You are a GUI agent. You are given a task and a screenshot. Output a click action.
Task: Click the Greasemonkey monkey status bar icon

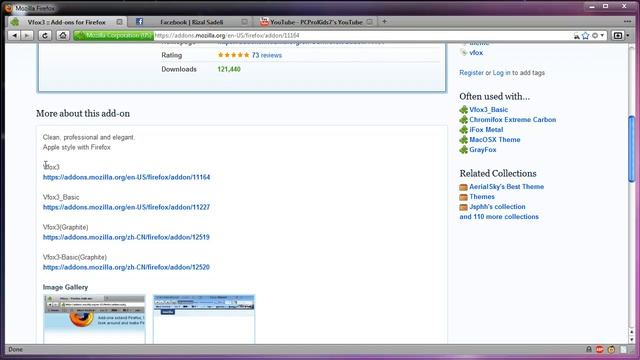[x=611, y=349]
